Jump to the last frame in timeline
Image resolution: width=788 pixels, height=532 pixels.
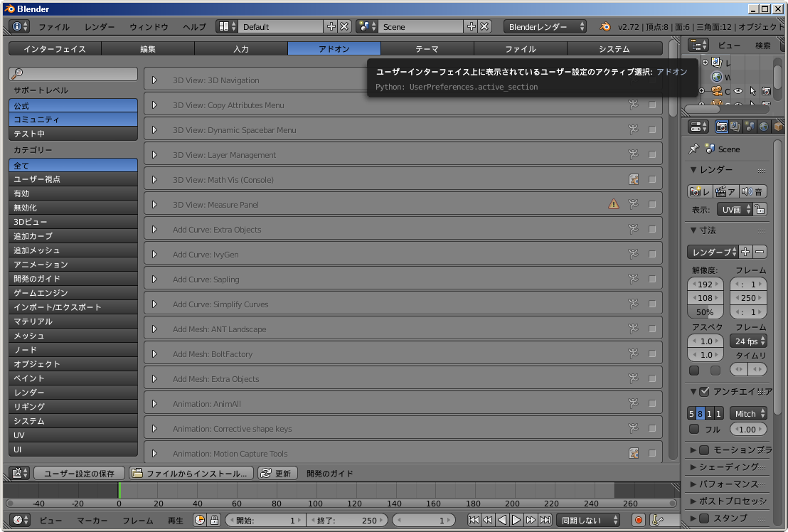pyautogui.click(x=545, y=520)
